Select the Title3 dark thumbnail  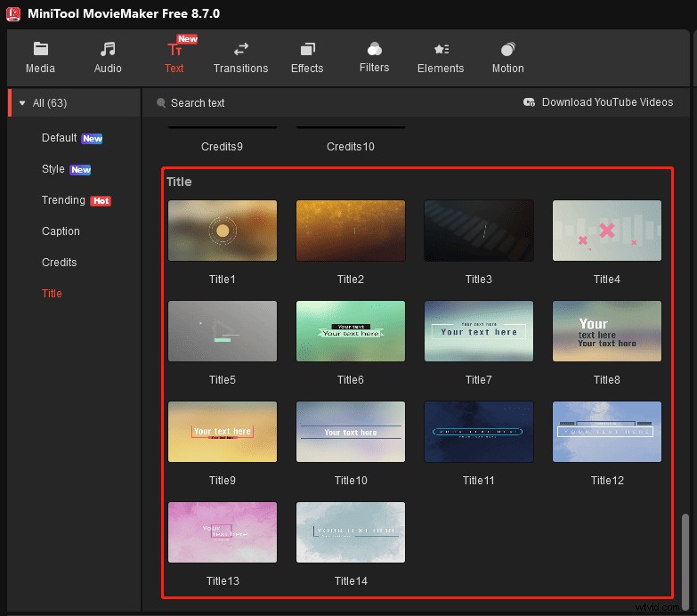click(479, 231)
